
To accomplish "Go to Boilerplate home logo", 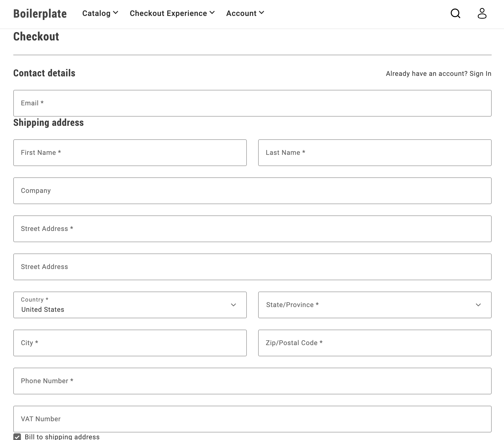I will (x=40, y=14).
